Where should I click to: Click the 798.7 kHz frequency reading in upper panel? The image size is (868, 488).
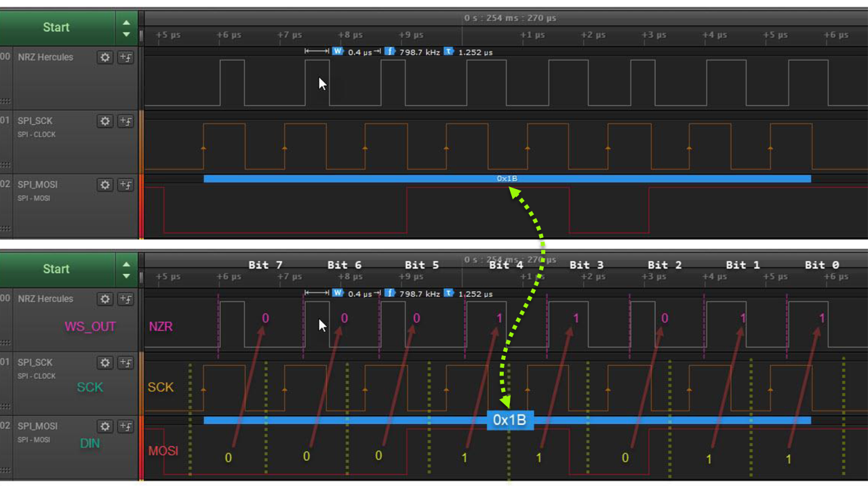point(420,52)
